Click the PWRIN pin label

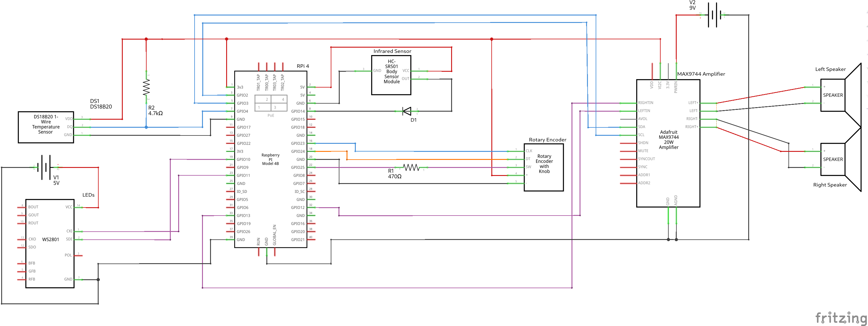[676, 87]
